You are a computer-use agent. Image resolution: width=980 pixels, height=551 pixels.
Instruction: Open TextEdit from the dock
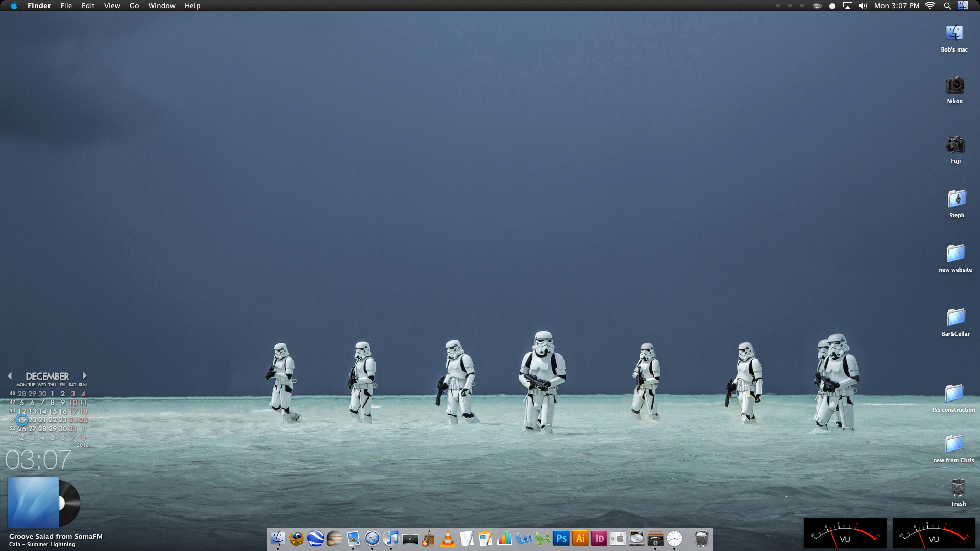coord(467,538)
